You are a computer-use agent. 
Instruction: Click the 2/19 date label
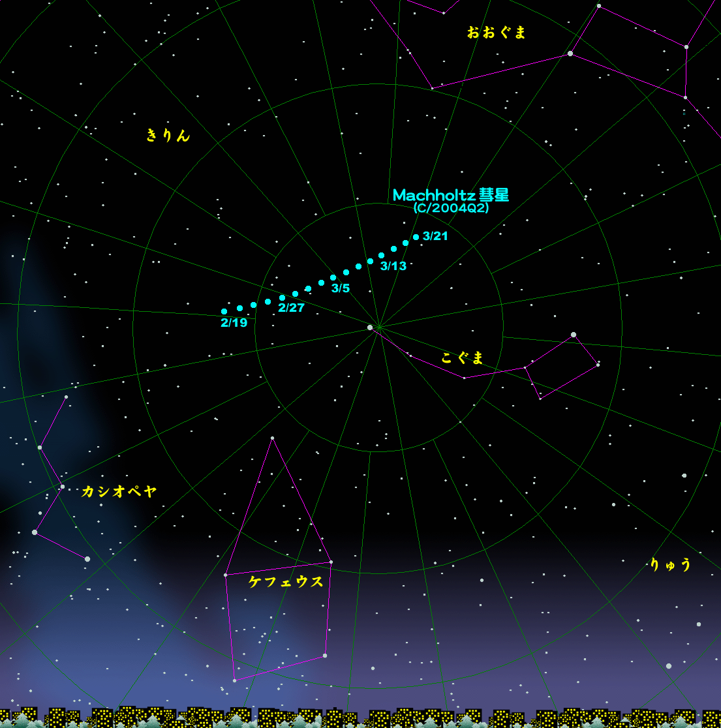tap(234, 323)
